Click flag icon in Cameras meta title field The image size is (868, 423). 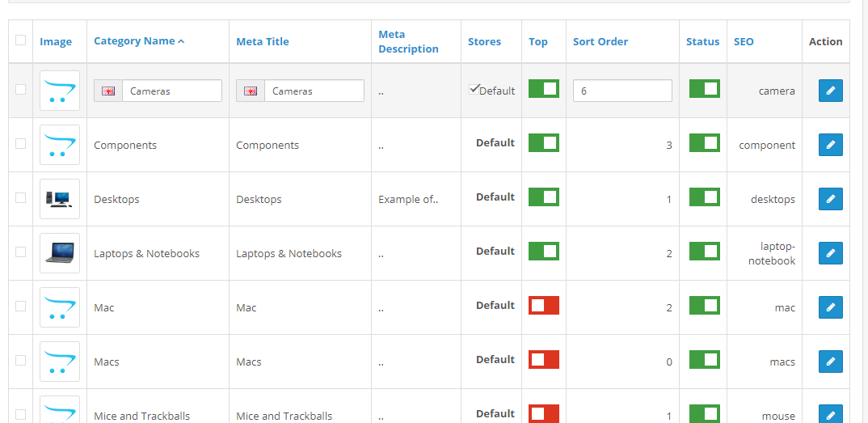[x=251, y=91]
